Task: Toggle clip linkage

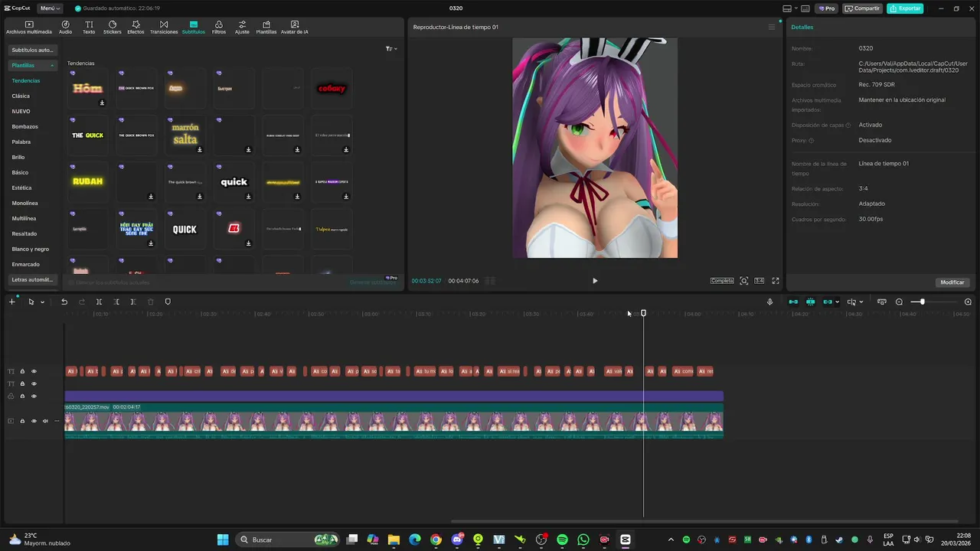Action: (x=827, y=302)
